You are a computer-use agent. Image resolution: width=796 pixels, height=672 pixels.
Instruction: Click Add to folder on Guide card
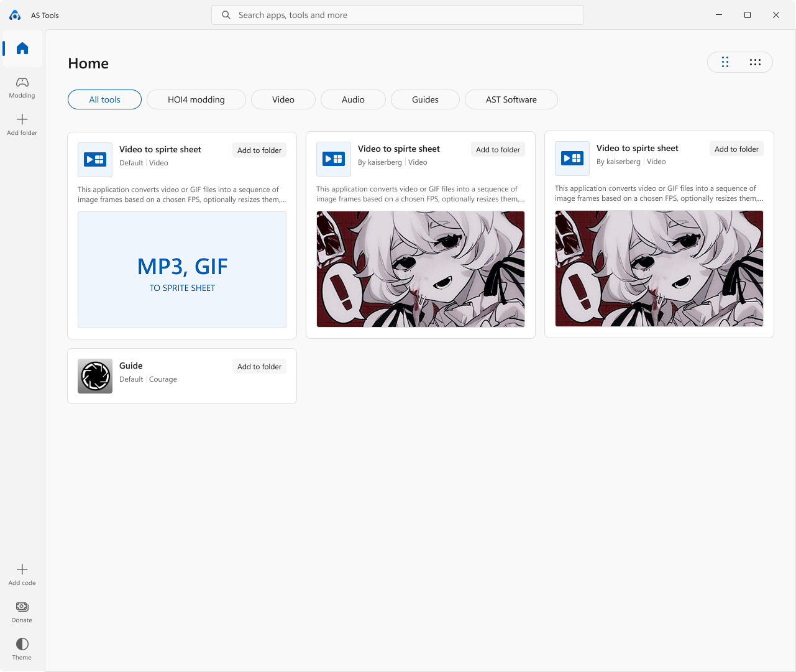pos(259,367)
